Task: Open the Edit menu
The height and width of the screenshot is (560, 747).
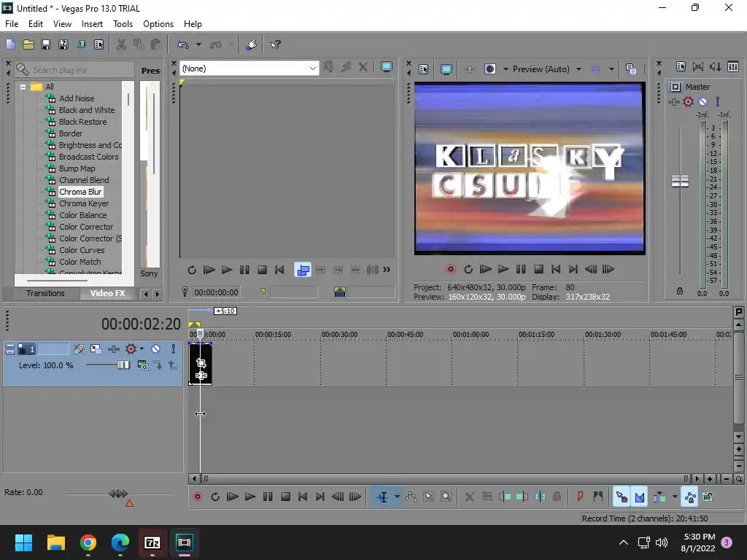Action: pos(35,24)
